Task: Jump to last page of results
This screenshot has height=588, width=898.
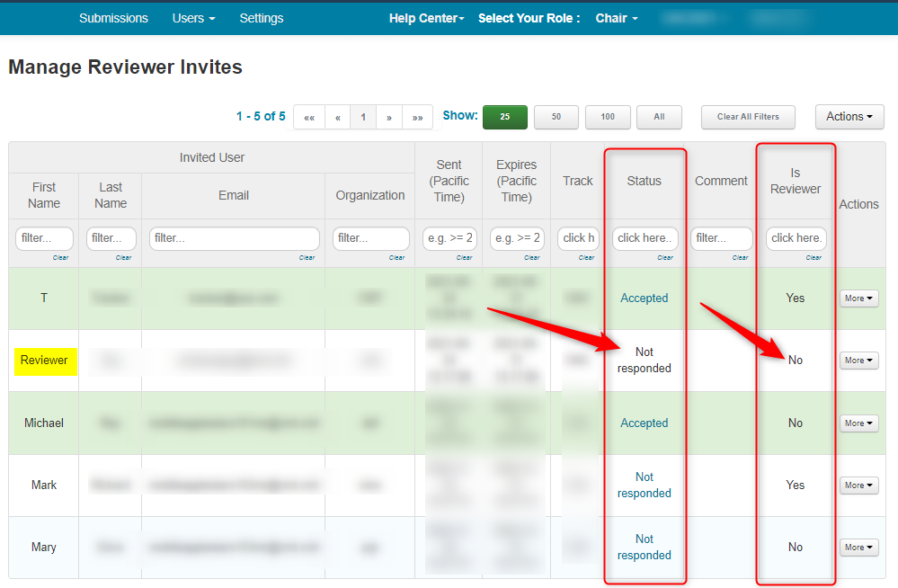Action: [417, 117]
